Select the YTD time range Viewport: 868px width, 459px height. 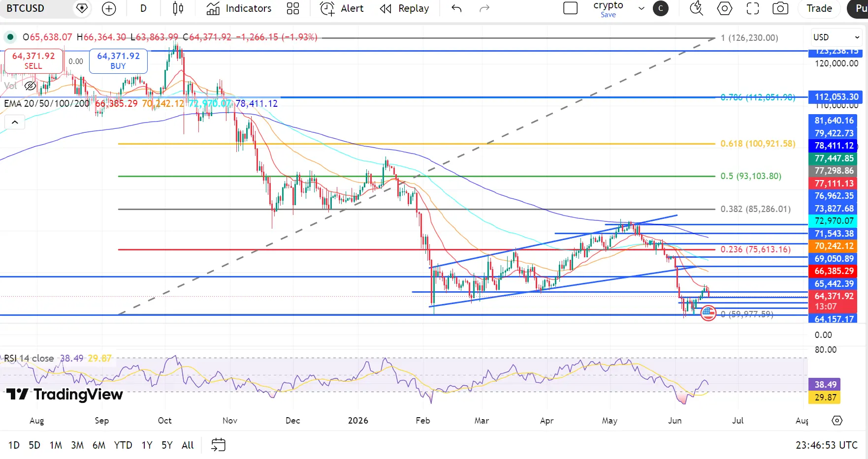click(x=123, y=445)
